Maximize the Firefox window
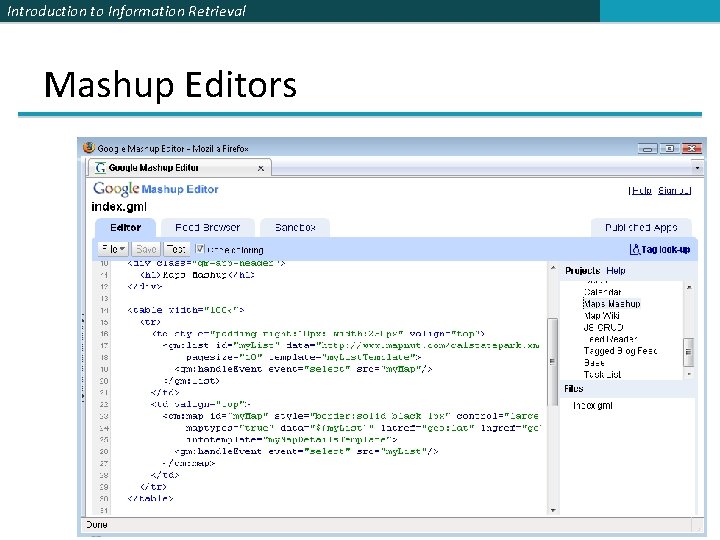 click(x=669, y=148)
